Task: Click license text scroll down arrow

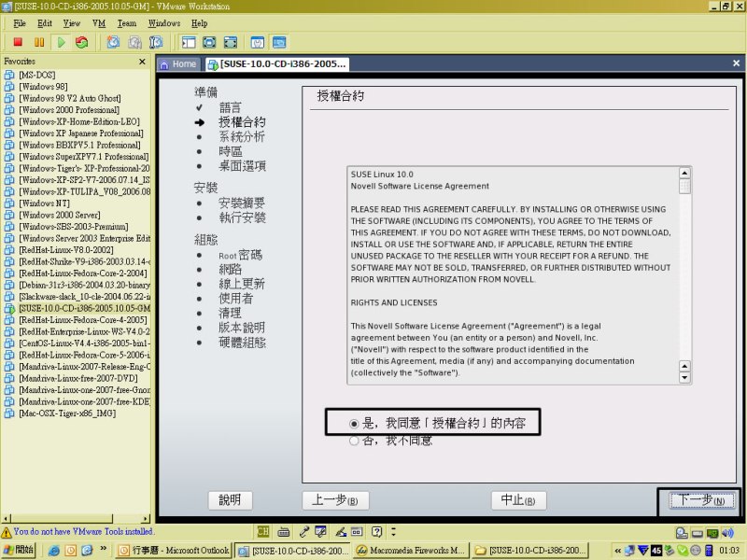Action: point(684,378)
